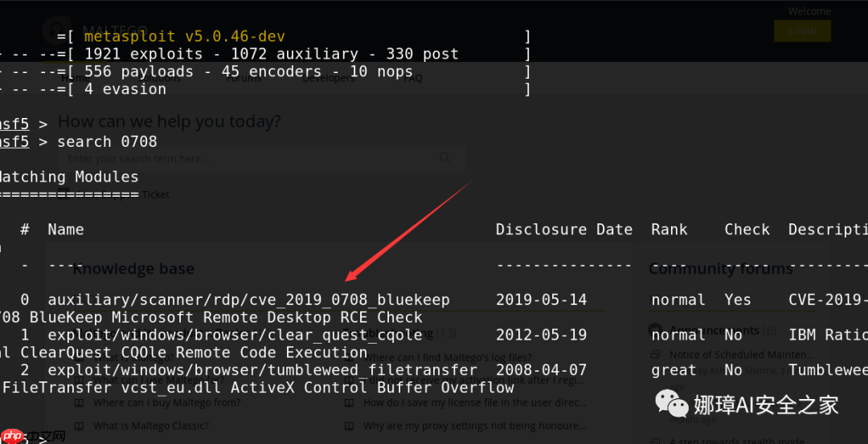Click the date '2008-04-07'
The height and width of the screenshot is (444, 868).
542,370
